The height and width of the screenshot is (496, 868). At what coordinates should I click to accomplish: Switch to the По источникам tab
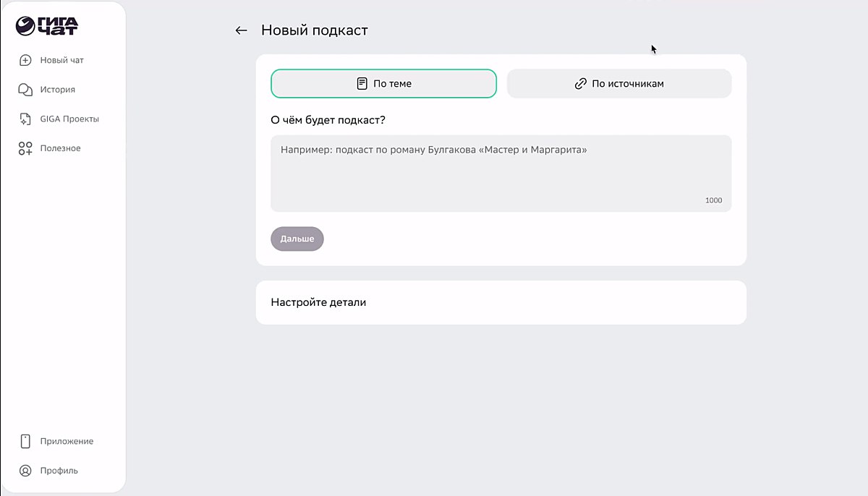(619, 83)
